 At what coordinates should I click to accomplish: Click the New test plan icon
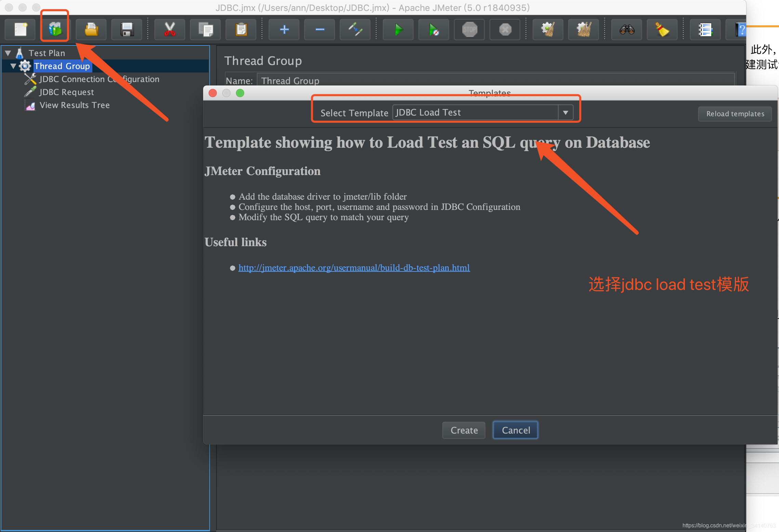coord(21,29)
